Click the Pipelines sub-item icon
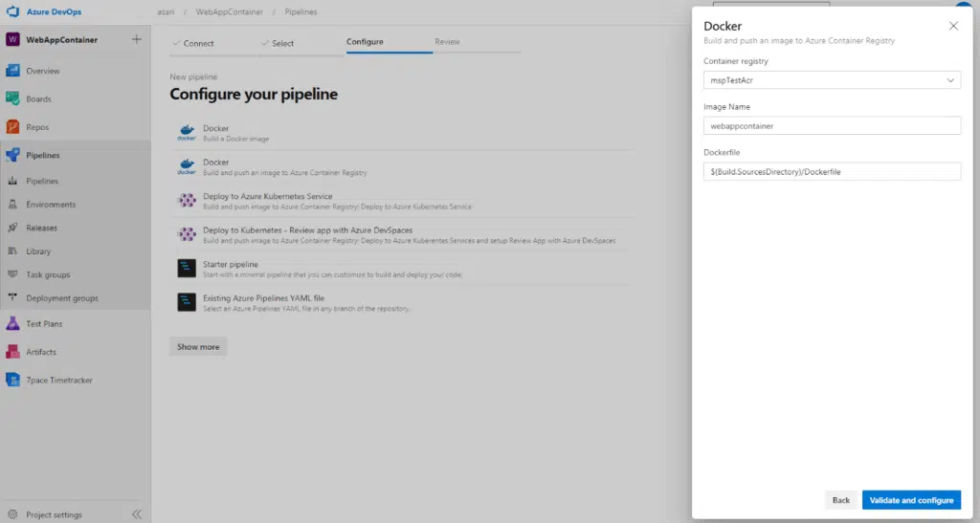Screen dimensions: 980x523 [12, 181]
